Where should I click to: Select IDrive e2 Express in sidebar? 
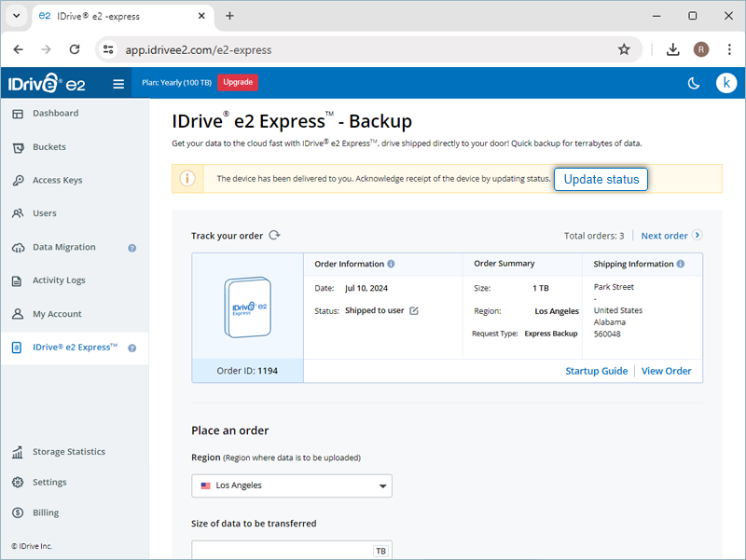pyautogui.click(x=75, y=348)
